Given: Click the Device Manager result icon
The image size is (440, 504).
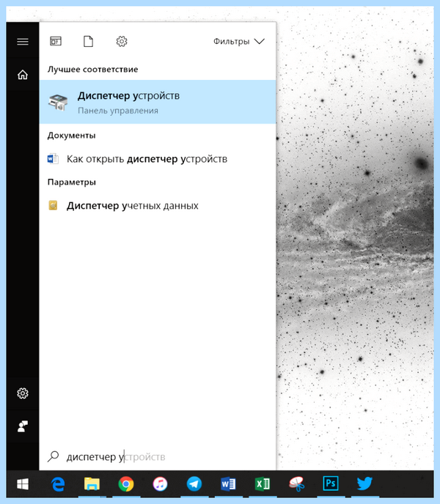Looking at the screenshot, I should point(58,103).
